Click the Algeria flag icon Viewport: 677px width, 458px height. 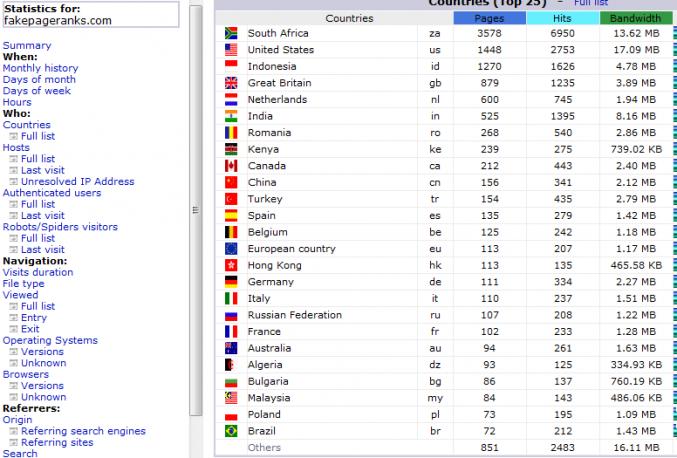[230, 365]
